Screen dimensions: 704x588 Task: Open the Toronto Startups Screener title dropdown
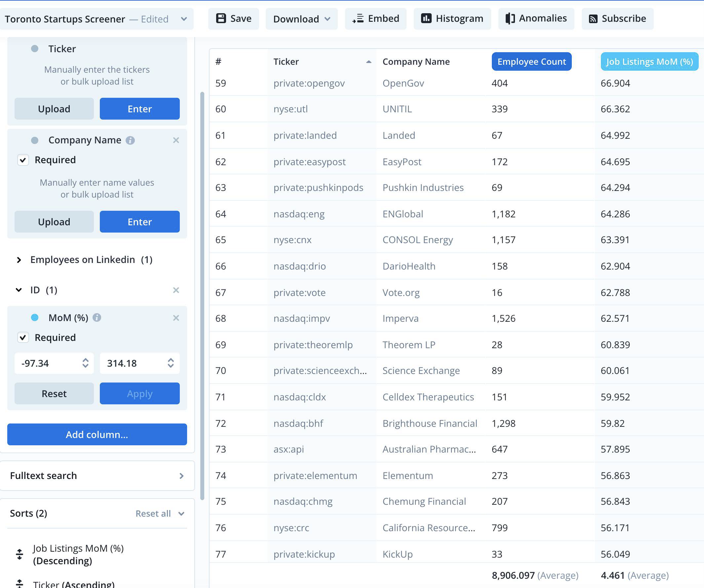[184, 19]
